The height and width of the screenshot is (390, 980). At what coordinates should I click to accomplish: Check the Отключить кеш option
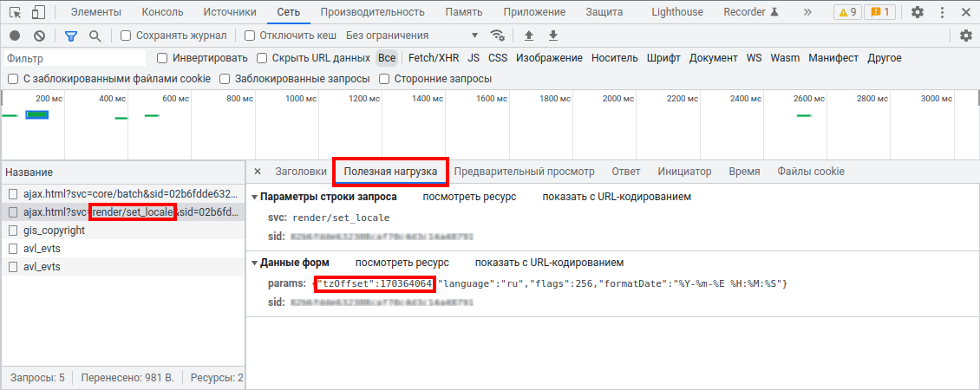(x=250, y=36)
